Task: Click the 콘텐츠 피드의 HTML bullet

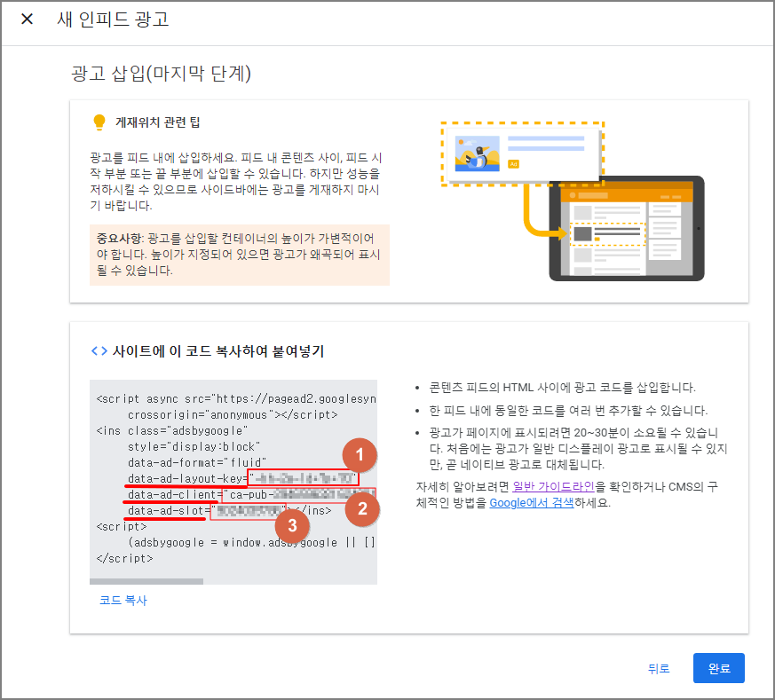Action: tap(562, 388)
